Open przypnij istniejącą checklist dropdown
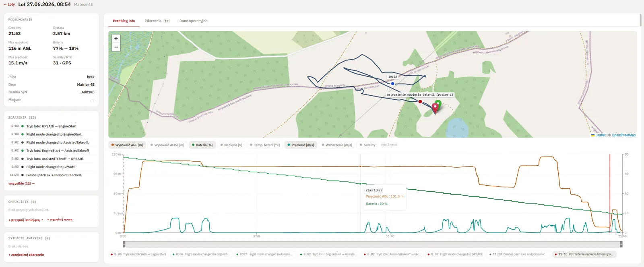The height and width of the screenshot is (267, 644). coord(26,220)
